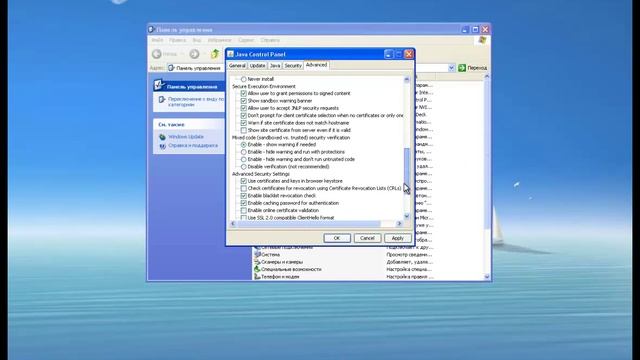Click the Справка и поддержка help icon

coord(162,146)
